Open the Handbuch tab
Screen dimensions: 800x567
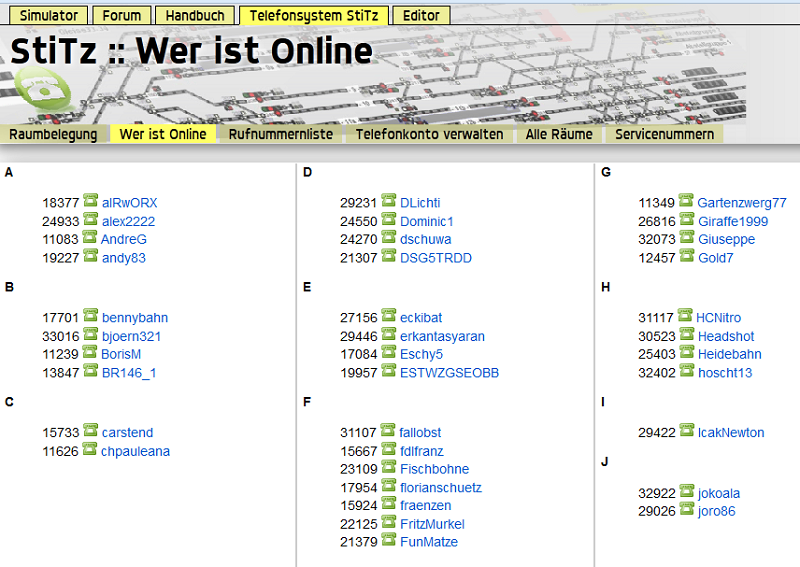(195, 16)
